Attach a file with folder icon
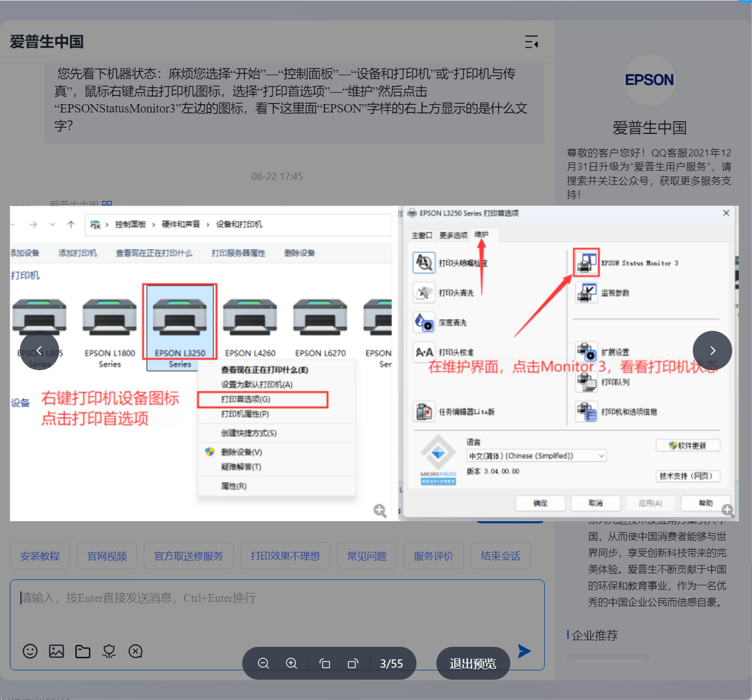 (x=83, y=651)
